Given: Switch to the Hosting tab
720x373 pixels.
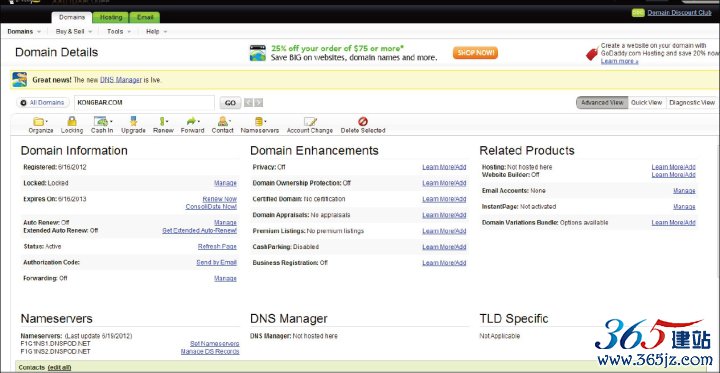Looking at the screenshot, I should (111, 17).
